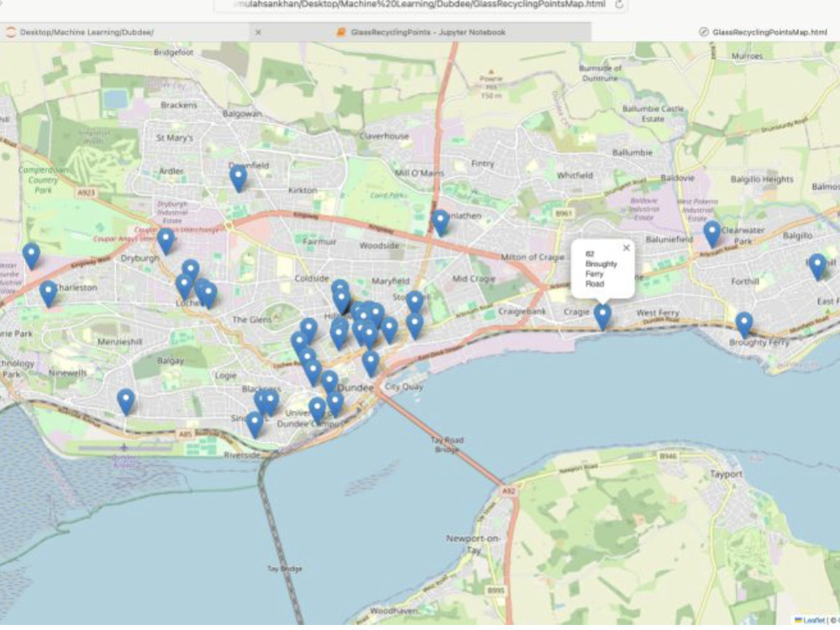Click the westernmost marker above Charleston
840x630 pixels.
31,255
